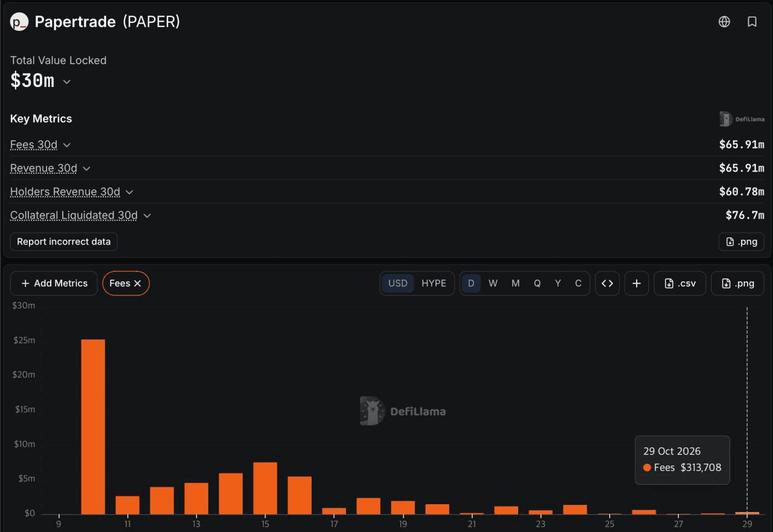The height and width of the screenshot is (532, 773).
Task: Expand Holders Revenue 30d row
Action: pyautogui.click(x=129, y=192)
